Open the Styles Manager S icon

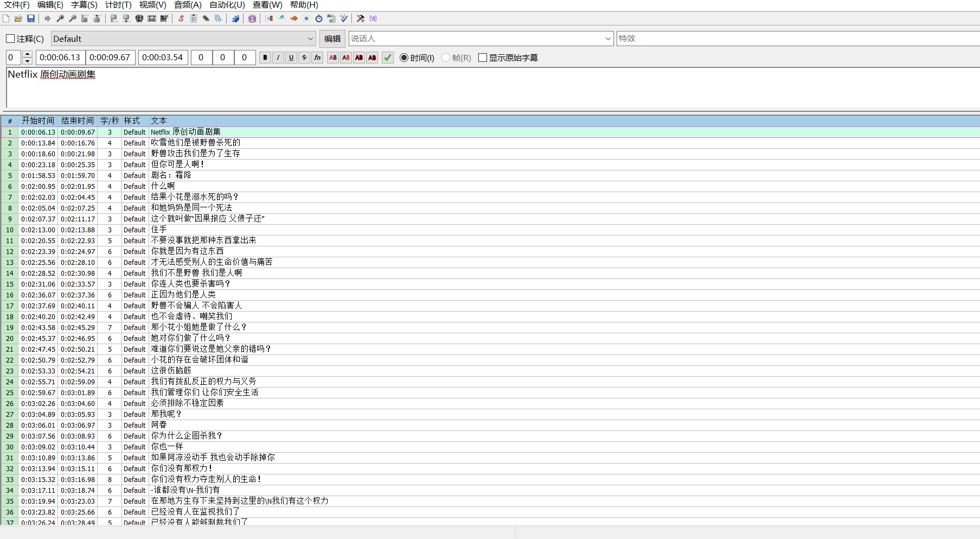pyautogui.click(x=181, y=18)
